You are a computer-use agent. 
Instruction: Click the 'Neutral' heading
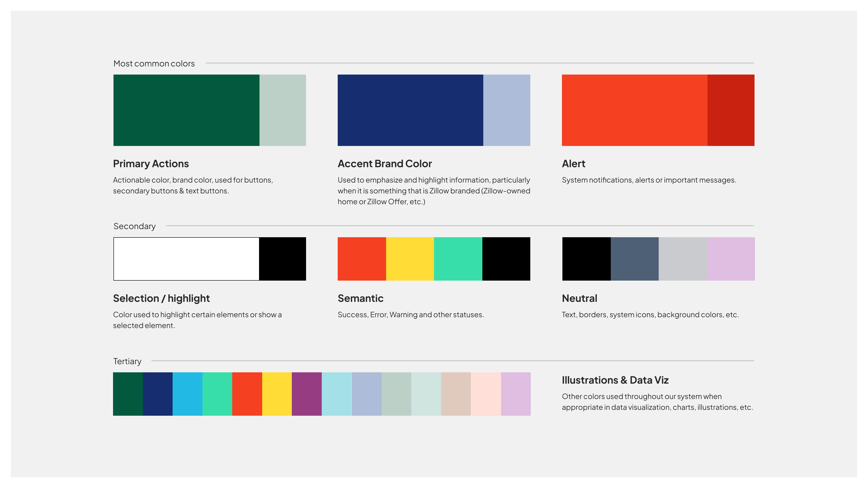point(580,298)
